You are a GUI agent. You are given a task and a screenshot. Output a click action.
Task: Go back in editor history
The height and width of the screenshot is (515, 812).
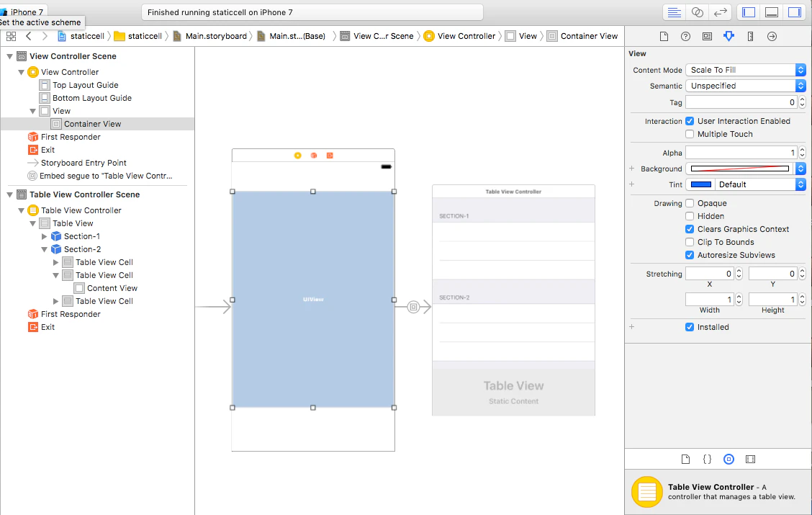click(29, 36)
